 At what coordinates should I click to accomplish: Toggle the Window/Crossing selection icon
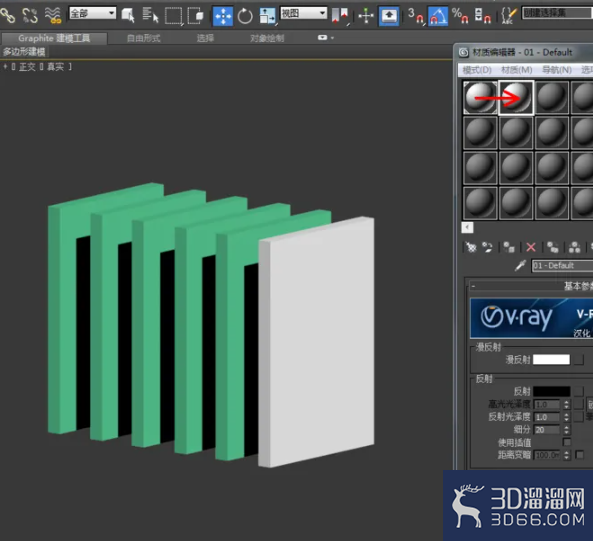tap(196, 16)
